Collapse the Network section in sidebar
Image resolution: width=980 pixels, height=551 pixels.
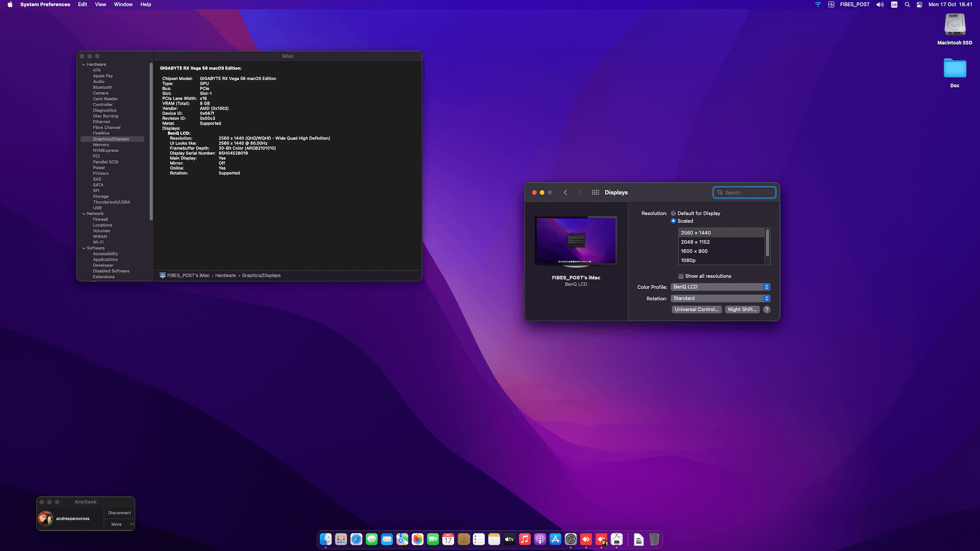click(x=84, y=214)
